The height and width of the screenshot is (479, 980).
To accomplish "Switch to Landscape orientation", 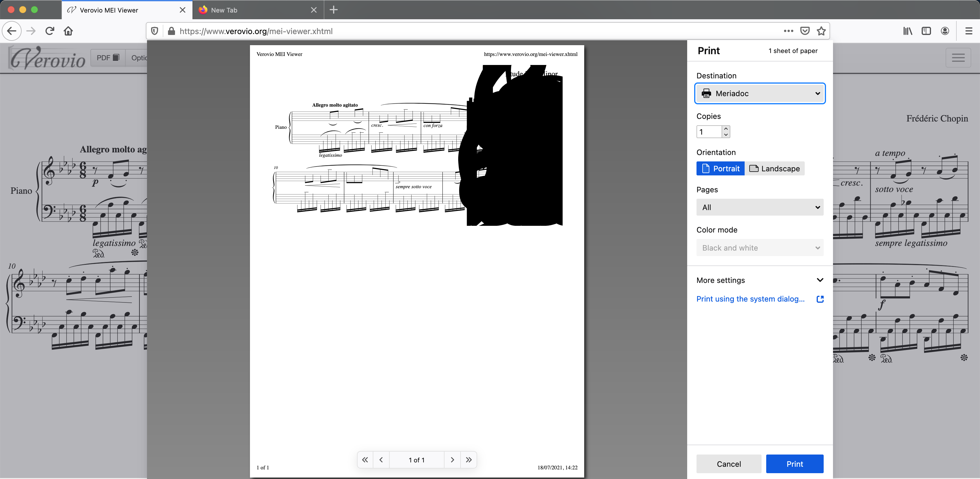I will coord(775,168).
